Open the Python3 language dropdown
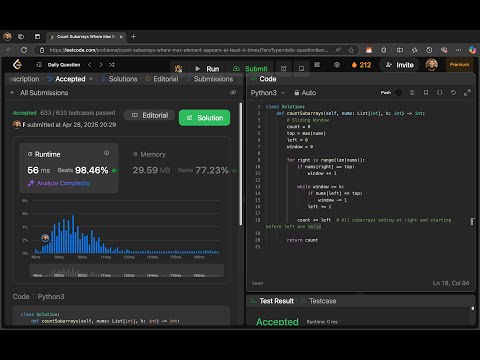480x360 pixels. coord(268,93)
